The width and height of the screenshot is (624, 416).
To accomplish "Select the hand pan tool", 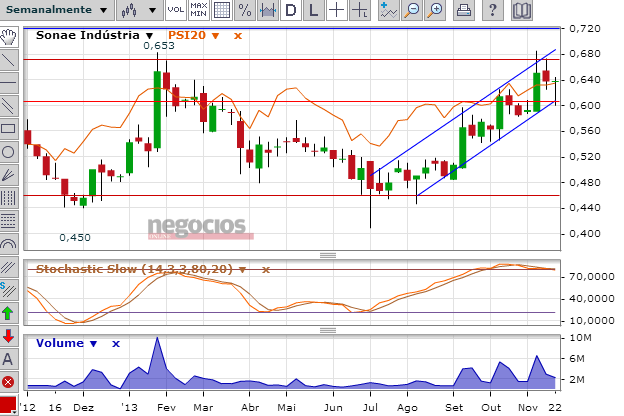I will click(8, 37).
